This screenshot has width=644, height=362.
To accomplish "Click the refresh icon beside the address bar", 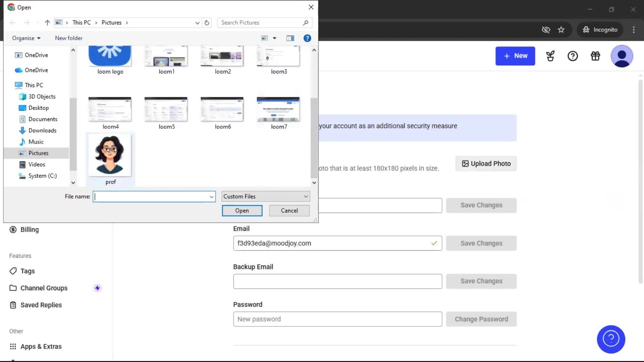I will (207, 22).
